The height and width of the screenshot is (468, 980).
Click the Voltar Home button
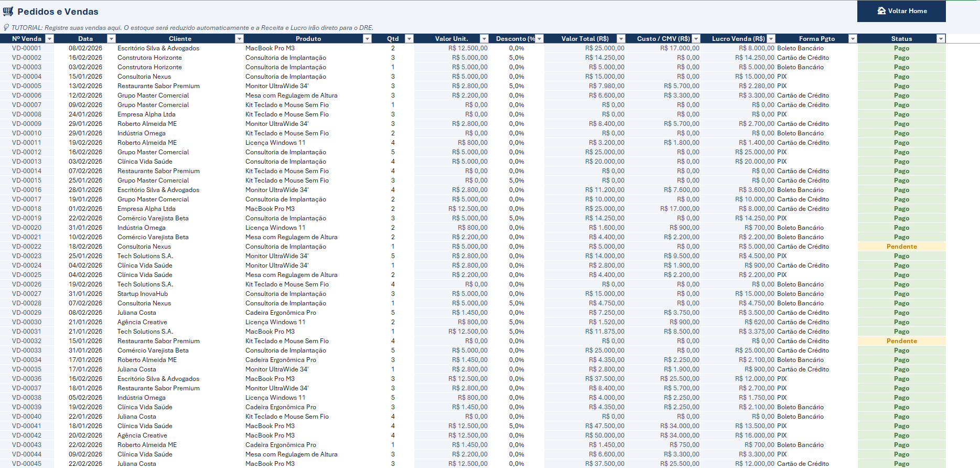point(901,11)
